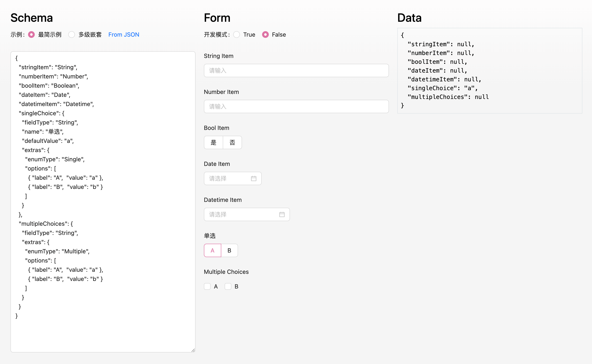
Task: Check option B in Multiple Choices
Action: [x=228, y=286]
